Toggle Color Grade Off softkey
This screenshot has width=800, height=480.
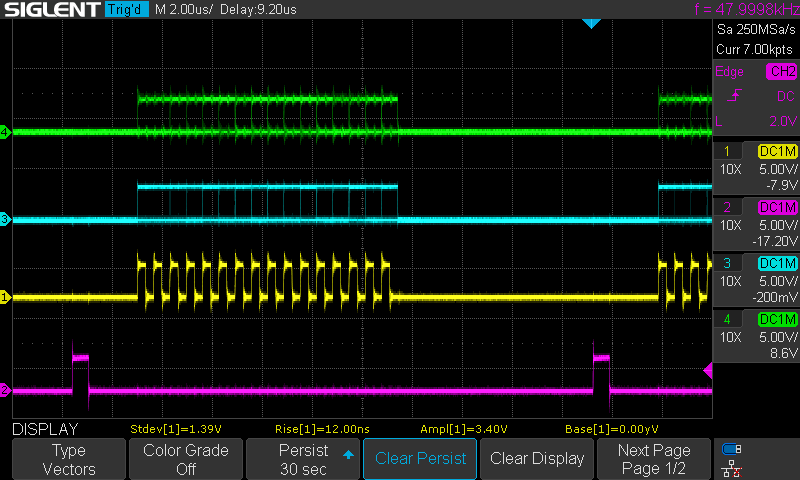(186, 459)
